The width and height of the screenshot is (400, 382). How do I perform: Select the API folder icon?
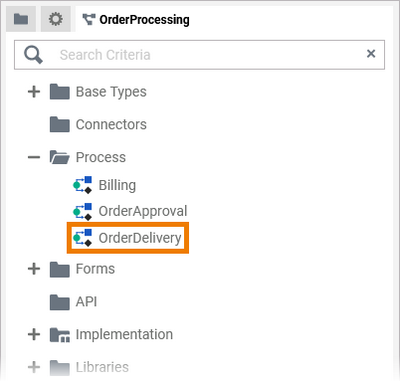pyautogui.click(x=60, y=302)
